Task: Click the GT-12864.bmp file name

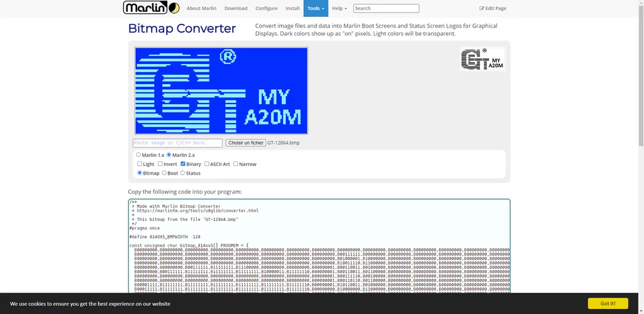Action: (x=284, y=143)
